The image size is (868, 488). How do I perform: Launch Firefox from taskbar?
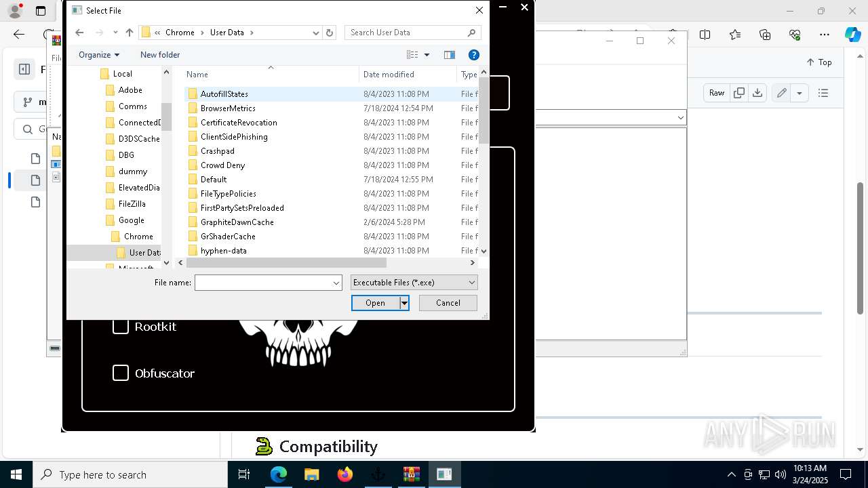click(345, 474)
